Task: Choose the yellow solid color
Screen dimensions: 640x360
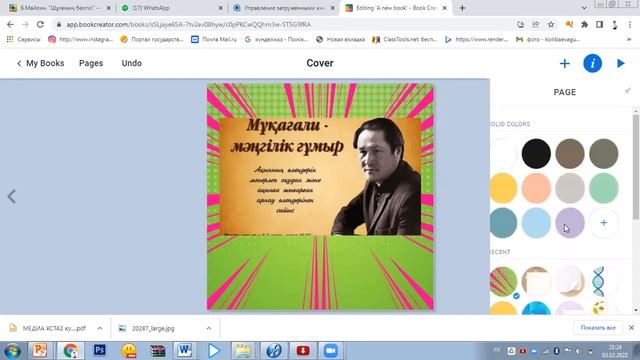Action: [503, 188]
